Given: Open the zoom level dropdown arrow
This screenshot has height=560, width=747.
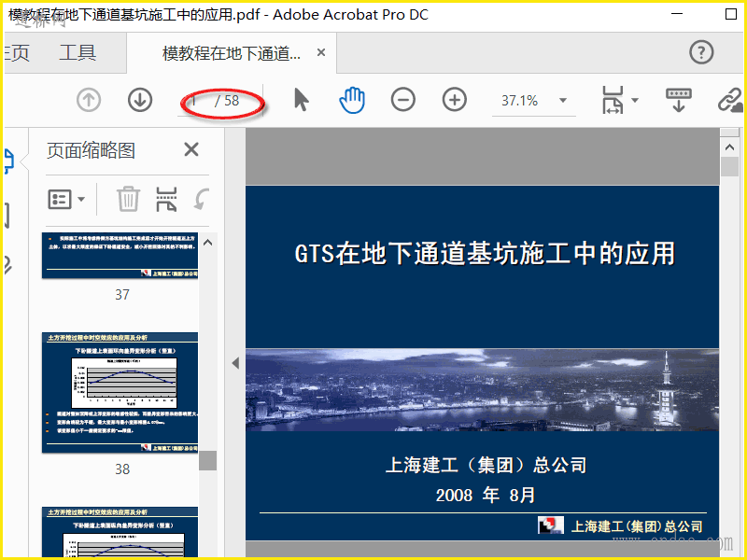Looking at the screenshot, I should [x=563, y=101].
